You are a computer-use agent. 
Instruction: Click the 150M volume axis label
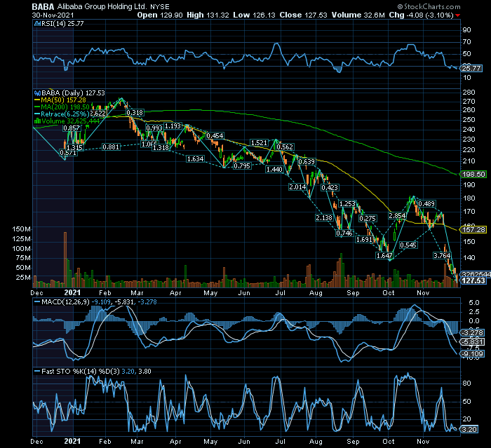(x=21, y=229)
